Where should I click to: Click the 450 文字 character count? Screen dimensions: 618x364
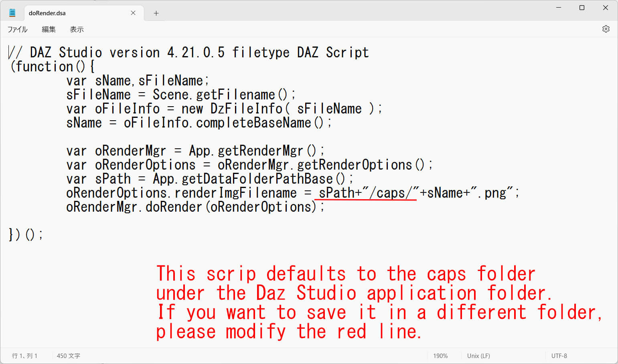point(68,356)
